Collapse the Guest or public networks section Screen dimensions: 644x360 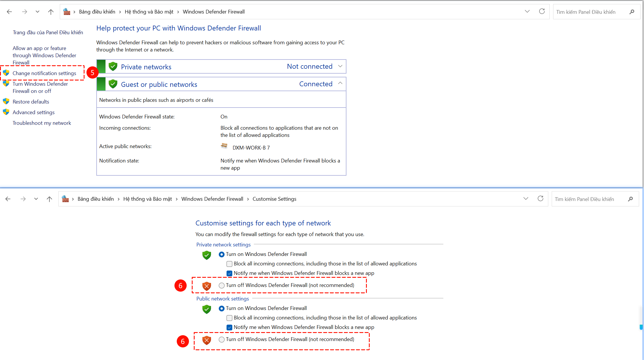tap(340, 83)
